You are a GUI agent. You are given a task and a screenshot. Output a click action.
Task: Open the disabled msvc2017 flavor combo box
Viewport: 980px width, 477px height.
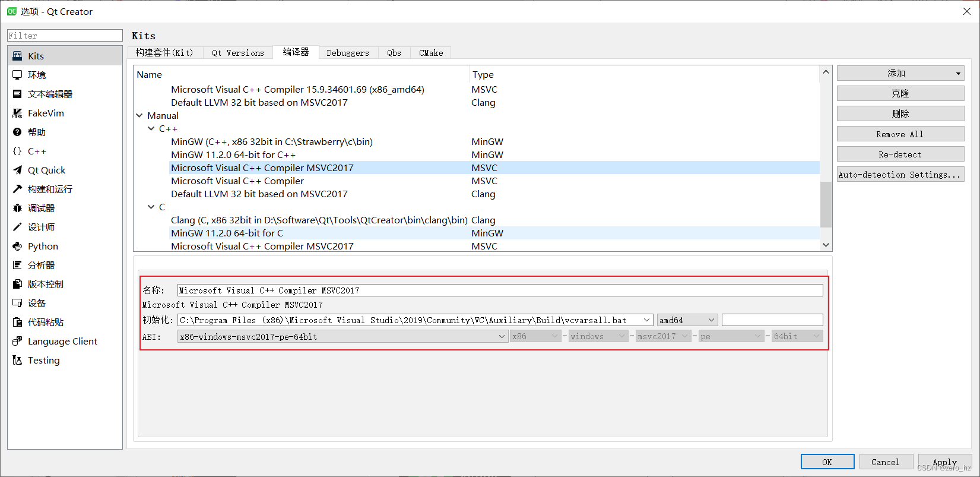pos(663,337)
